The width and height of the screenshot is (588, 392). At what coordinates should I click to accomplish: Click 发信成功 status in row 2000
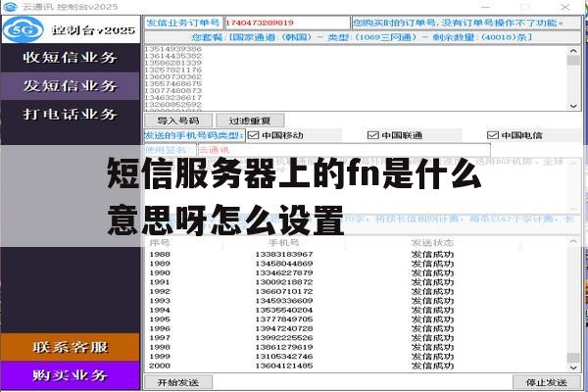tap(432, 366)
